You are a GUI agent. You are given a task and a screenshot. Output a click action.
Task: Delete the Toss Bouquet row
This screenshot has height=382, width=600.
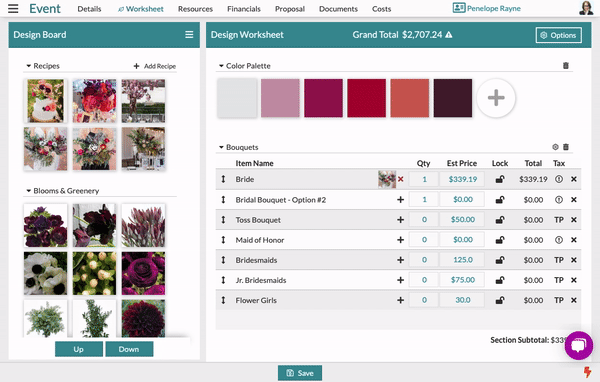click(574, 220)
